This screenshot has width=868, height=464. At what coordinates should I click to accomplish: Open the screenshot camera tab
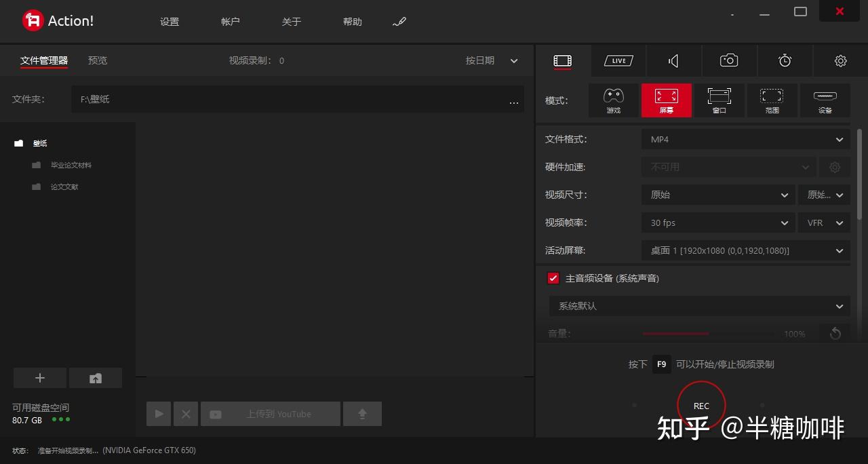point(729,61)
